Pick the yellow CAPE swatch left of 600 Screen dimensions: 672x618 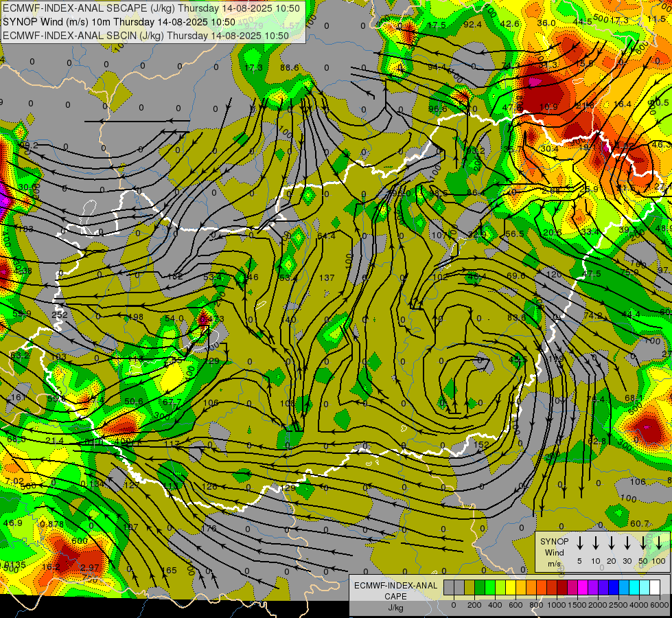click(x=511, y=588)
